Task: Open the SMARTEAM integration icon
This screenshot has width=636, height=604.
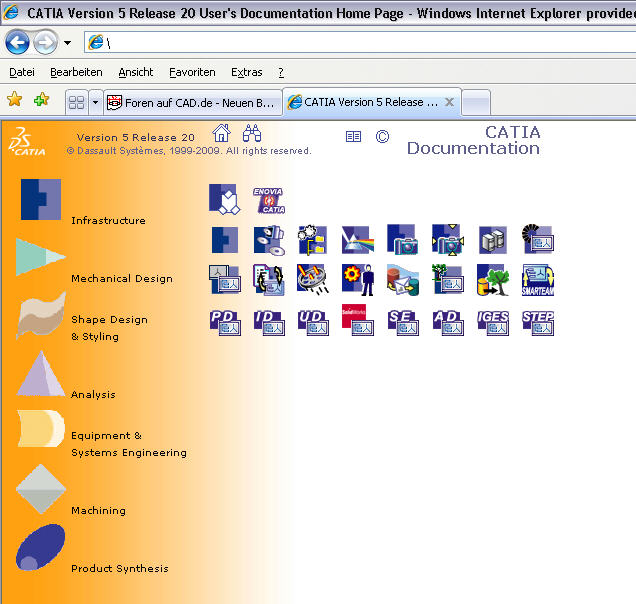Action: pyautogui.click(x=538, y=280)
